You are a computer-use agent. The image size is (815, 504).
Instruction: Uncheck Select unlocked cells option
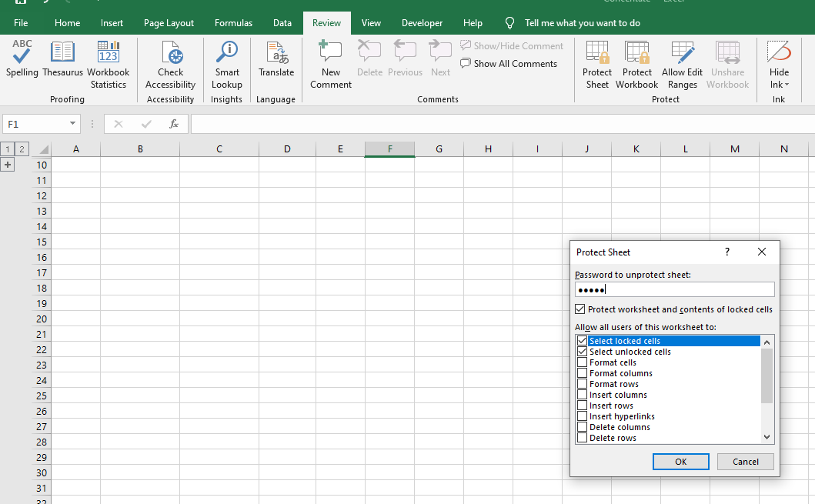tap(583, 352)
